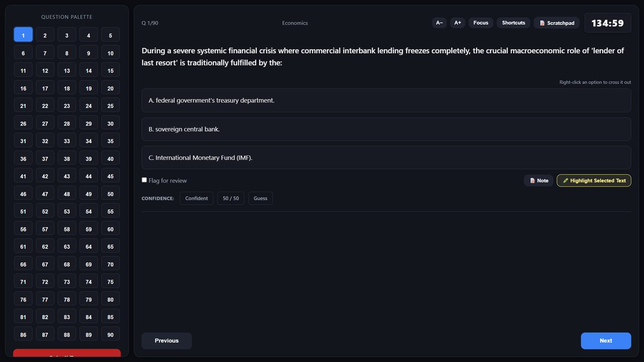This screenshot has height=362, width=644.
Task: Open the Scratchpad
Action: coord(557,23)
